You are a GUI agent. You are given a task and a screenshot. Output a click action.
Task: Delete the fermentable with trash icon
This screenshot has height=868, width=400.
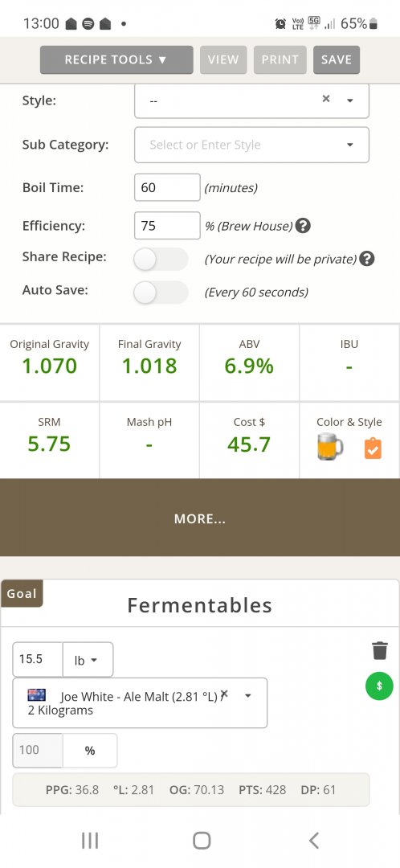(x=380, y=650)
